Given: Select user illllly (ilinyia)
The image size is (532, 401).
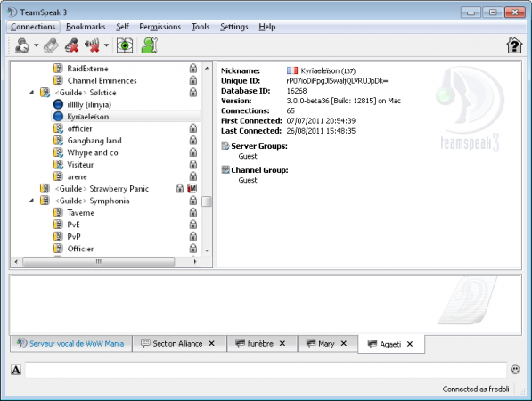Looking at the screenshot, I should click(x=89, y=104).
